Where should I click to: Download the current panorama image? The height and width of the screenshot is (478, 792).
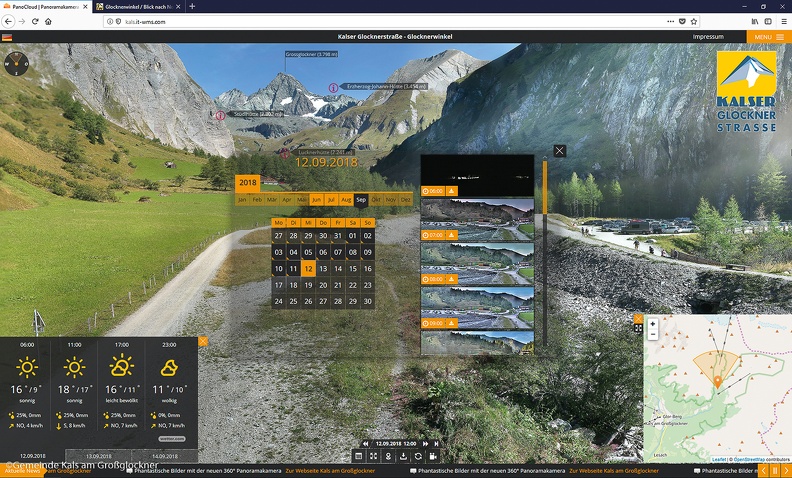(403, 456)
